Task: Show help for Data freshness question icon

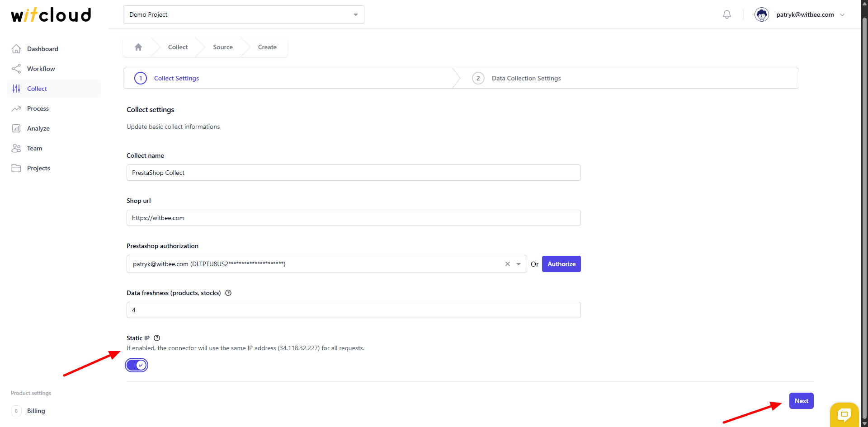Action: click(228, 293)
